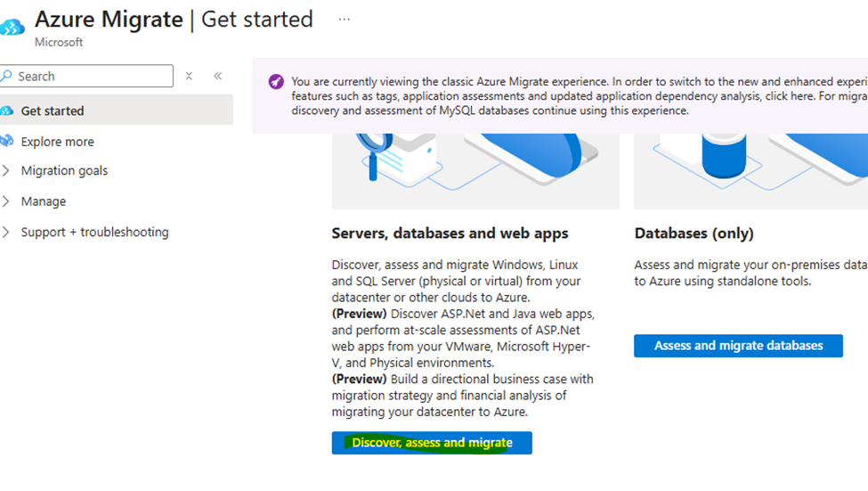Click the Azure Migrate cloud logo
Viewport: 868px width, 491px height.
point(12,27)
